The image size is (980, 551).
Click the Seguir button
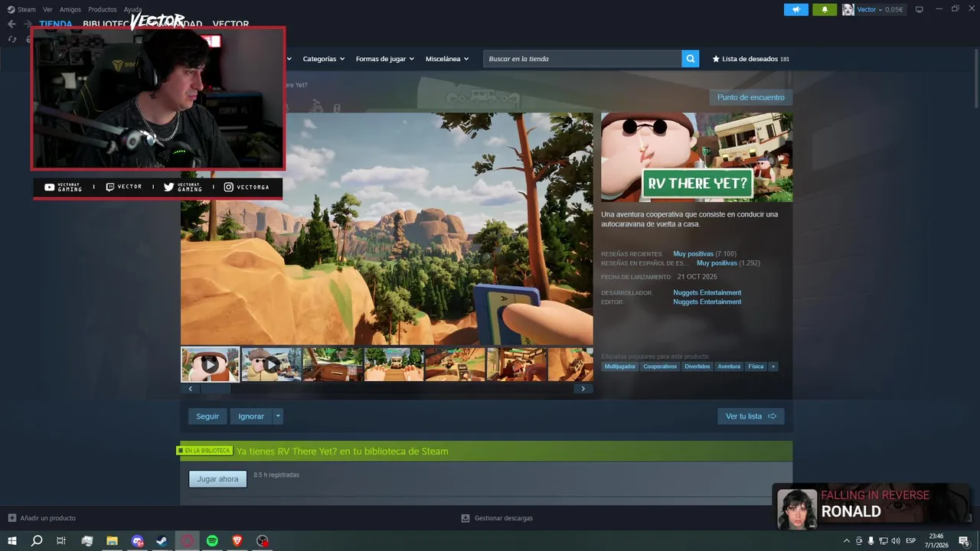point(207,416)
